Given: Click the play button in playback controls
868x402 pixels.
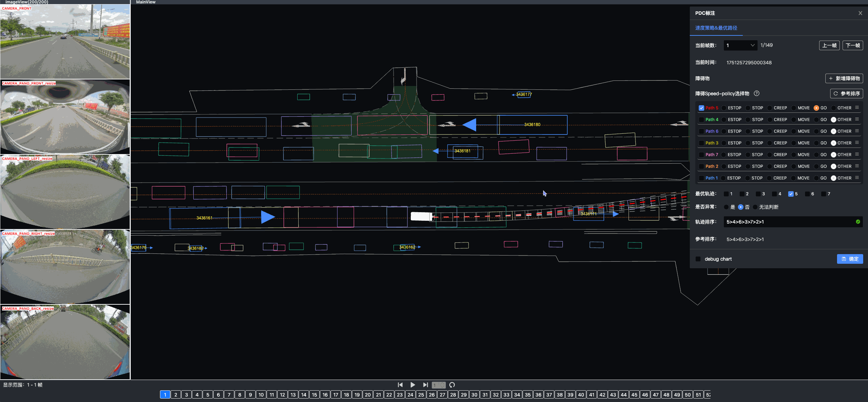Looking at the screenshot, I should click(412, 385).
